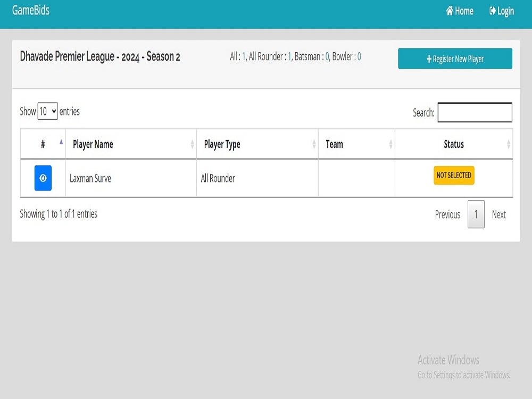Viewport: 532px width, 399px height.
Task: Select the All Rounder type cell
Action: pos(257,178)
